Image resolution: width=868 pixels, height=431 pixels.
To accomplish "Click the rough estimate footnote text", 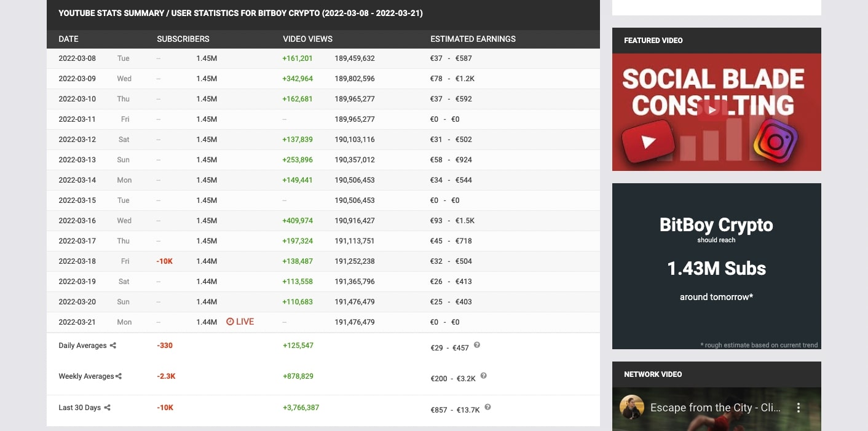I will coord(759,345).
